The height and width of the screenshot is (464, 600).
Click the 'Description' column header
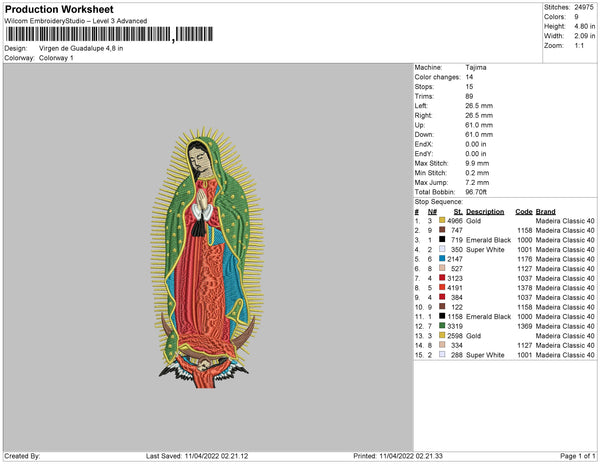tap(485, 212)
